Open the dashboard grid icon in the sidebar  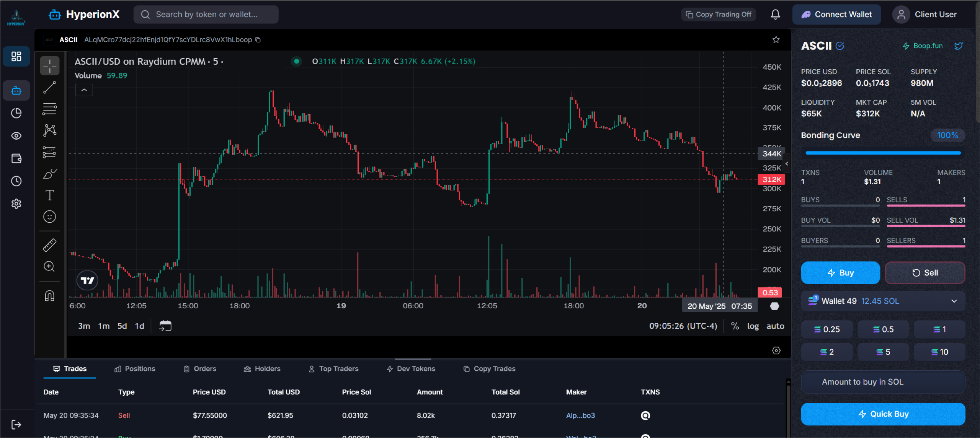pos(16,57)
